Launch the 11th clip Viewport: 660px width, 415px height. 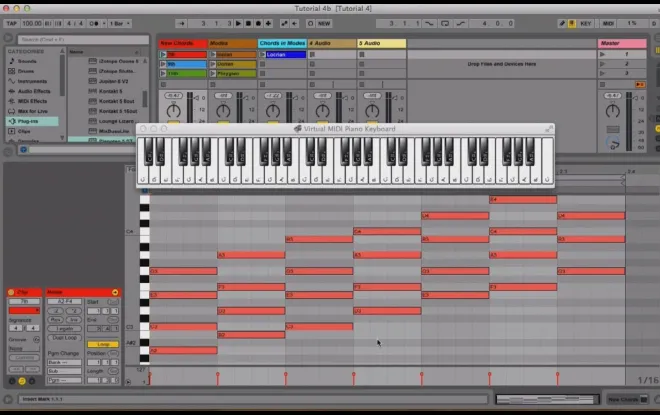pyautogui.click(x=163, y=74)
